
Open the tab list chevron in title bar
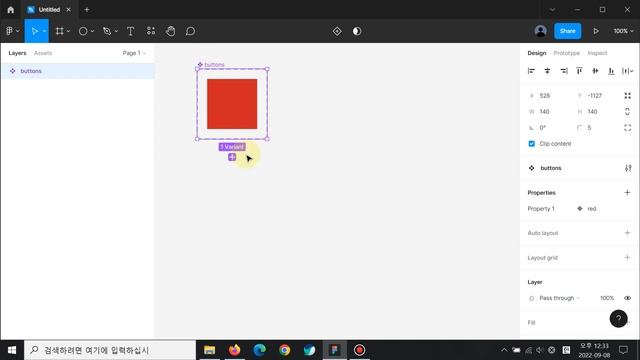pyautogui.click(x=552, y=9)
